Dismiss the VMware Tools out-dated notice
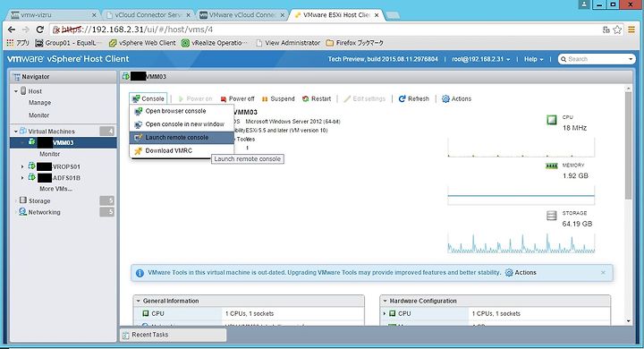 [x=603, y=273]
